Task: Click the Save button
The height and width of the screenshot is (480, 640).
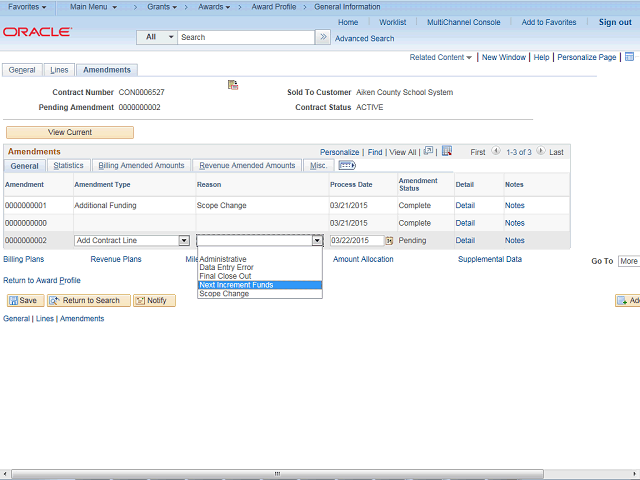Action: [x=25, y=300]
